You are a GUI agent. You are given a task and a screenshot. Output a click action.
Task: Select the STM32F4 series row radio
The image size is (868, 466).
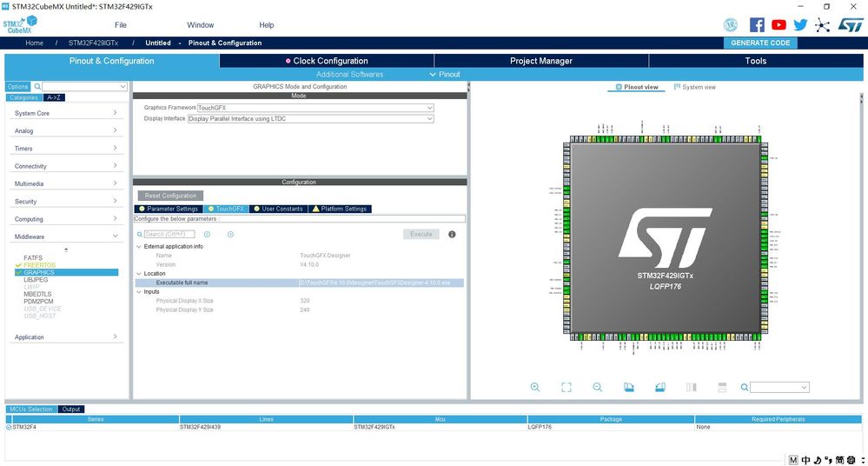[9, 427]
